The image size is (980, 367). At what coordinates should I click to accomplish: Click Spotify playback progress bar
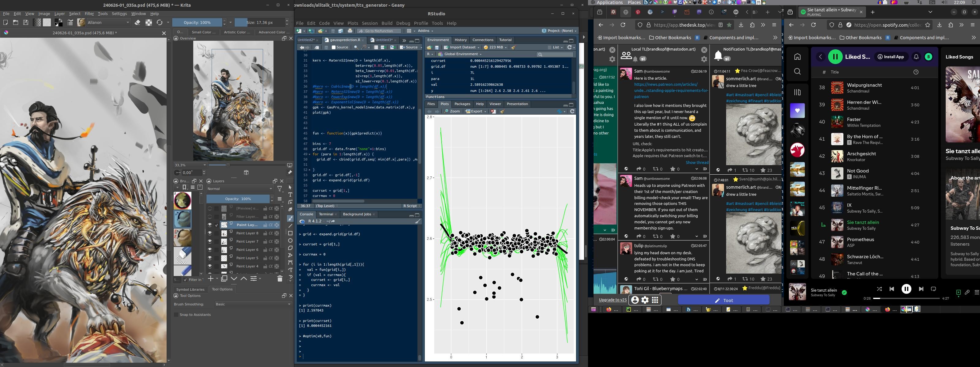click(x=906, y=298)
